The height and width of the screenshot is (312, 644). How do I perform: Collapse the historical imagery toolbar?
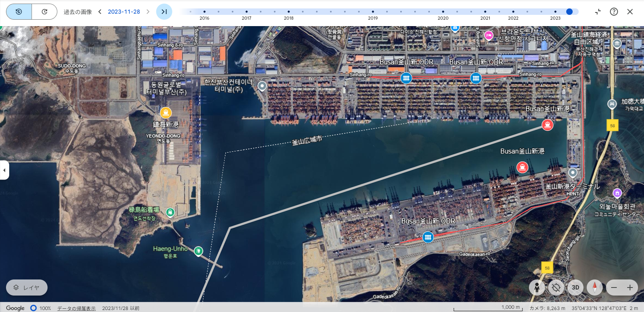click(598, 12)
